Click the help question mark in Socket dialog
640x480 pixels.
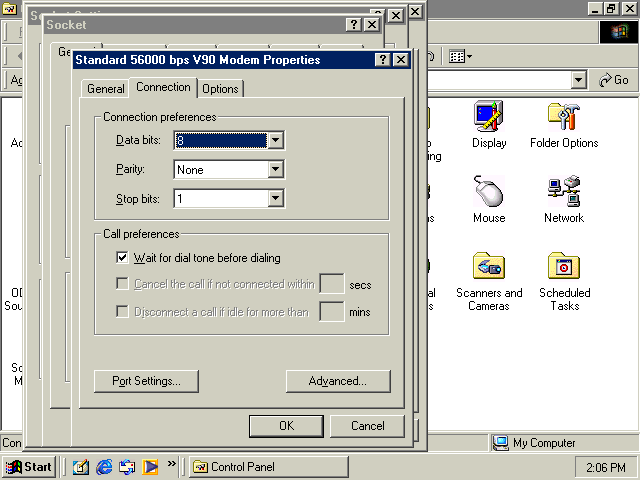pyautogui.click(x=354, y=25)
